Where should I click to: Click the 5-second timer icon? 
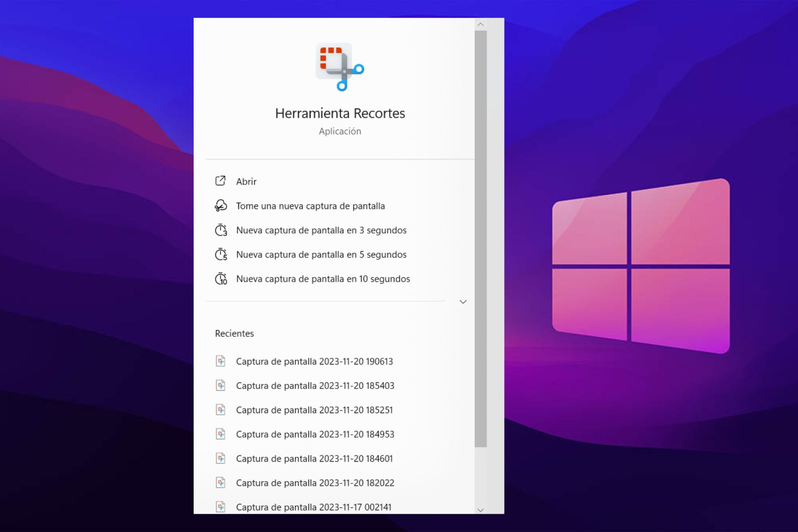[221, 254]
